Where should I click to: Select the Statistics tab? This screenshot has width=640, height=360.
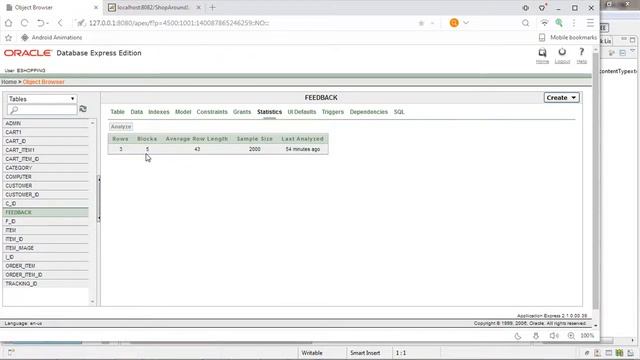(269, 112)
